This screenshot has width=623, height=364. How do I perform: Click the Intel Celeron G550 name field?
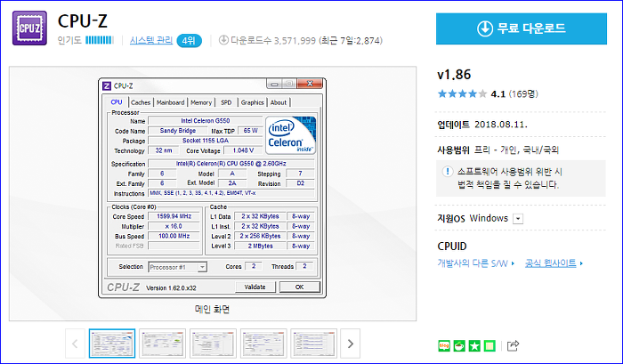coord(205,120)
